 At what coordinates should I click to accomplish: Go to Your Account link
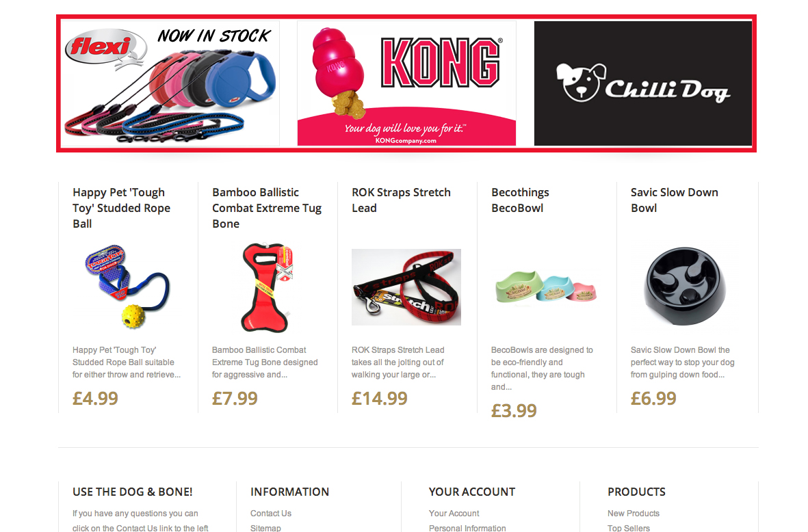(x=454, y=514)
